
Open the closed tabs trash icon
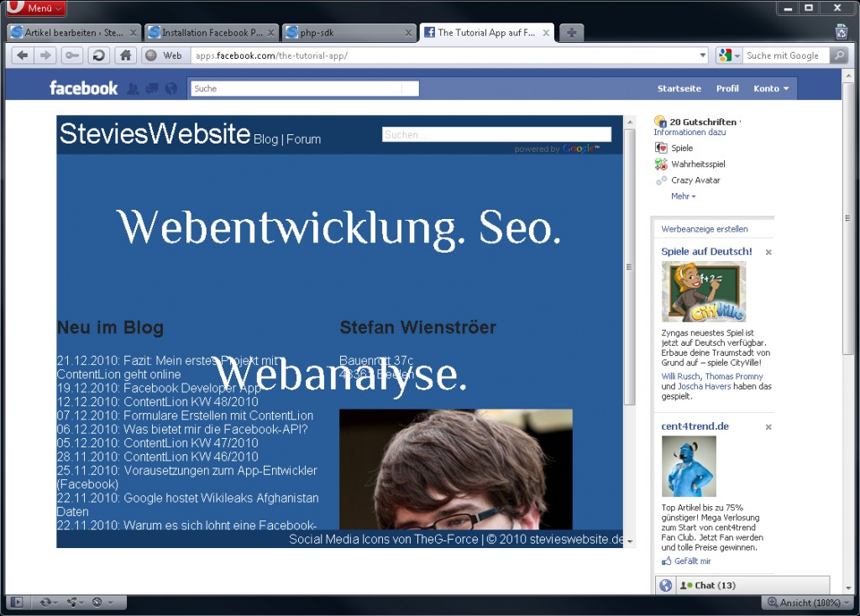pos(842,33)
